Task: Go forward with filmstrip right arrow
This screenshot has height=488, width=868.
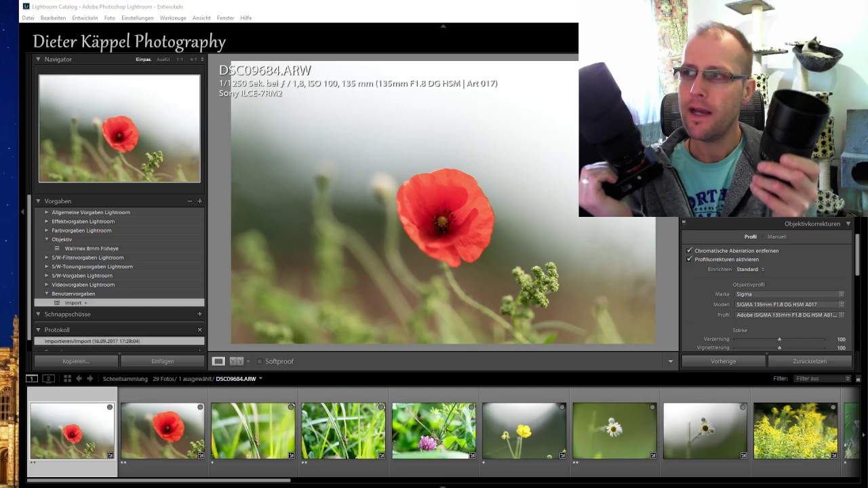Action: [x=90, y=378]
